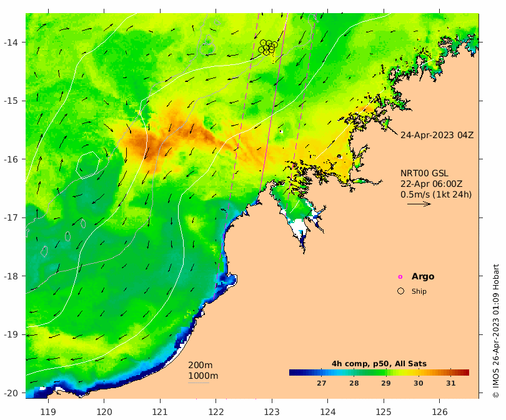
Task: Click the latitude label -18
Action: click(x=11, y=276)
